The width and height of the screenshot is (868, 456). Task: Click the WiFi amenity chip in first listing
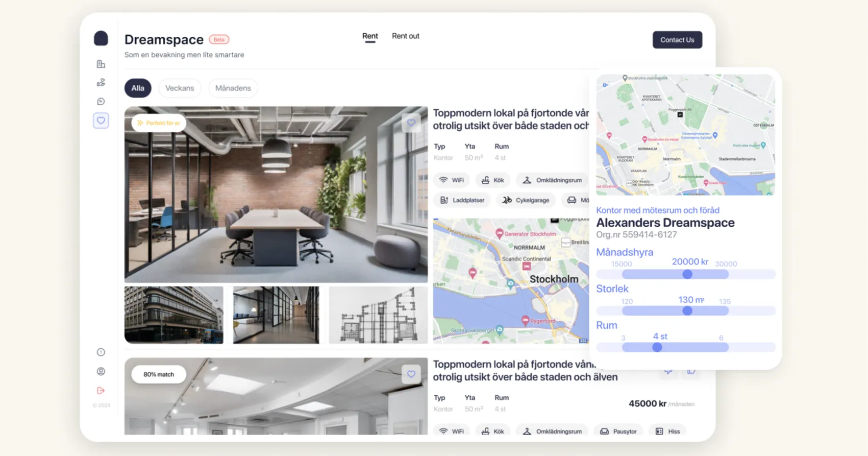pyautogui.click(x=452, y=180)
